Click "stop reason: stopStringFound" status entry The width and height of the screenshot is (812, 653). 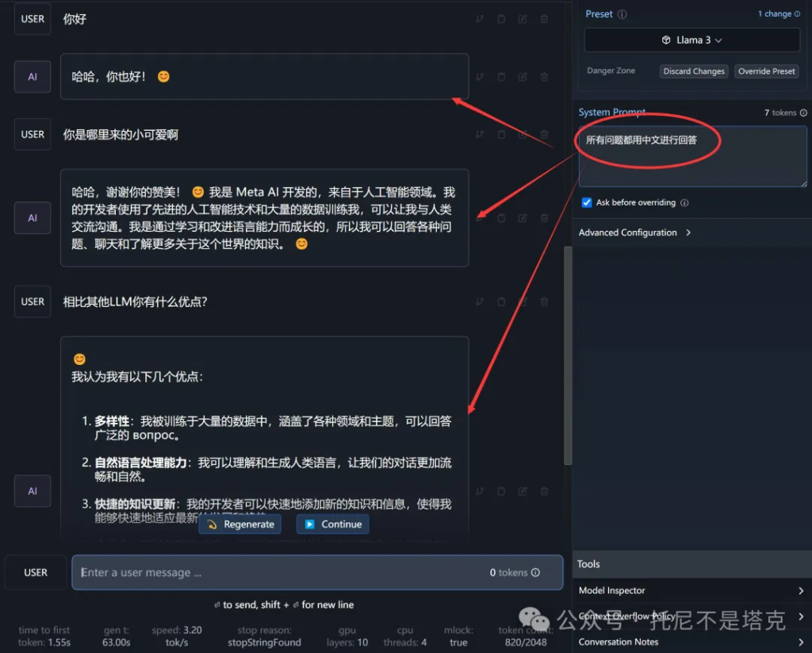coord(264,636)
